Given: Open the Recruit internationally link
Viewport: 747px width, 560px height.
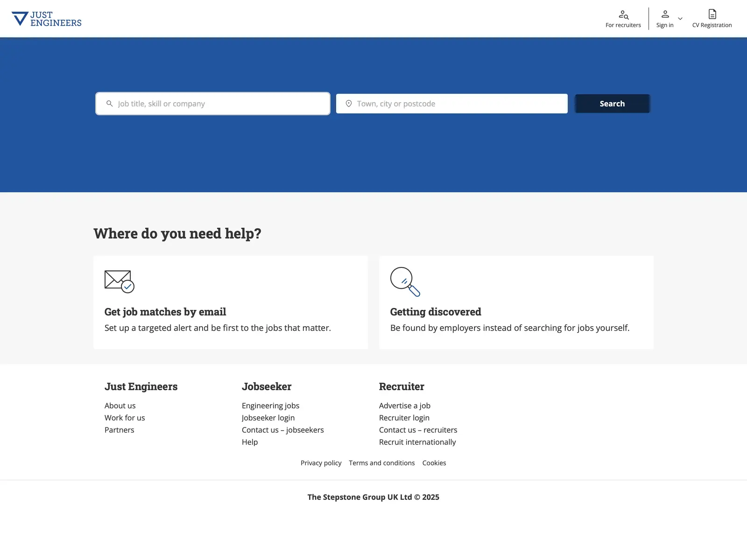Looking at the screenshot, I should tap(417, 442).
